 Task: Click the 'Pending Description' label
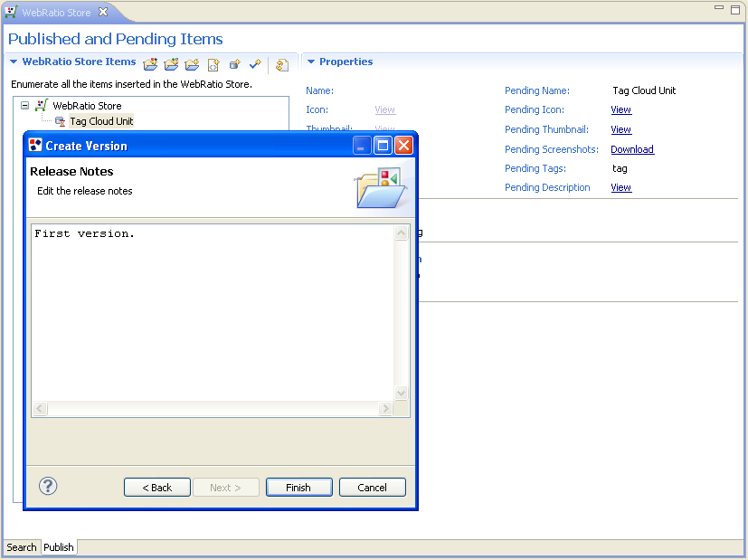[547, 187]
